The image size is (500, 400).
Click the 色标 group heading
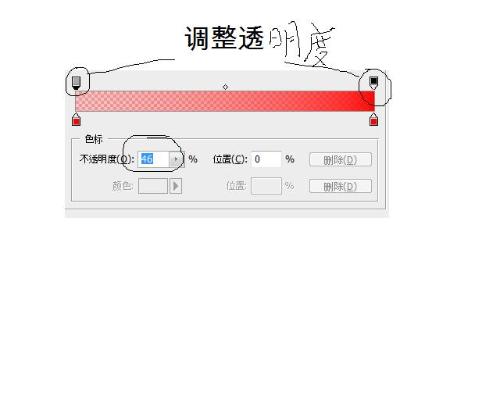(x=93, y=139)
